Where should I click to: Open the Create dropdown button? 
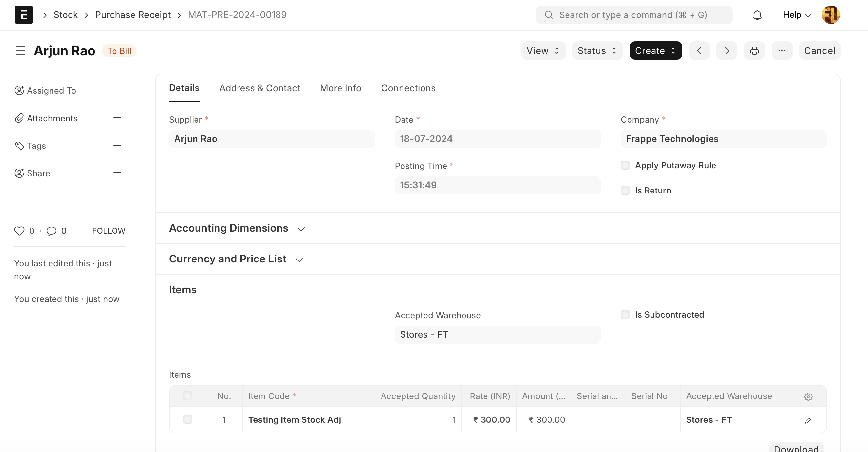[655, 51]
